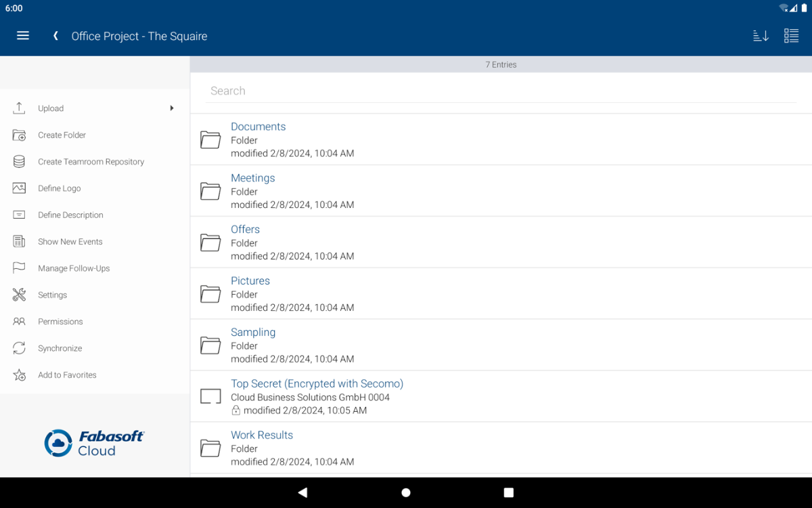Click the Fabasoft Cloud logo
Screen dimensions: 812x508
pos(95,443)
